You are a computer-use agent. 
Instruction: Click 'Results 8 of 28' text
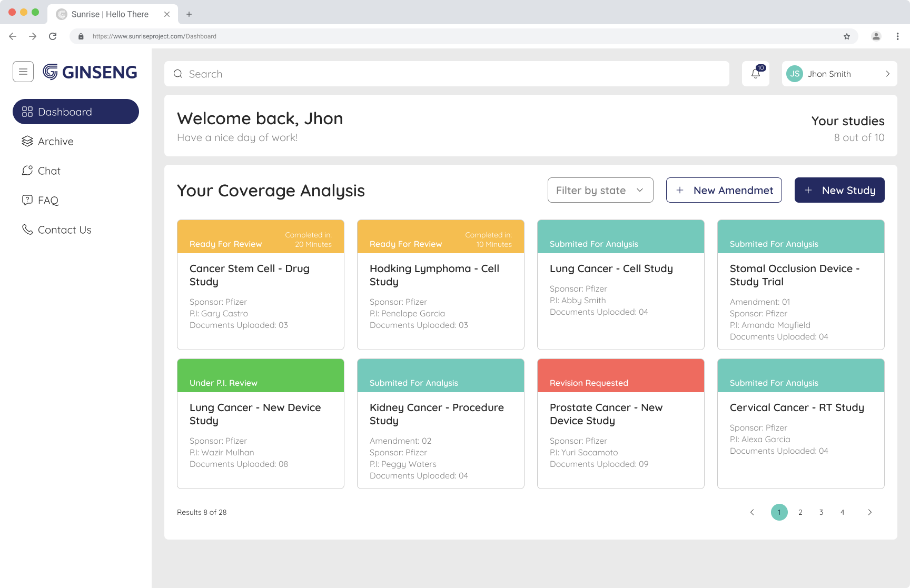[202, 512]
